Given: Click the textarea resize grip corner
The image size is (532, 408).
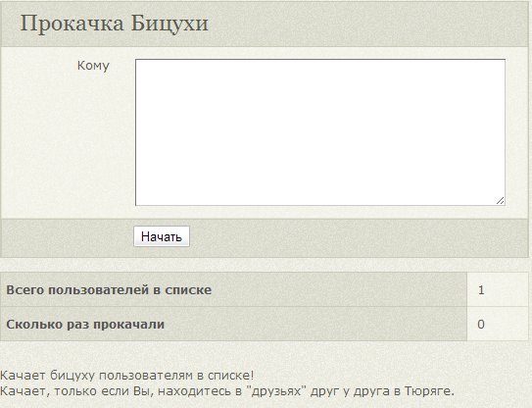Looking at the screenshot, I should coord(500,201).
